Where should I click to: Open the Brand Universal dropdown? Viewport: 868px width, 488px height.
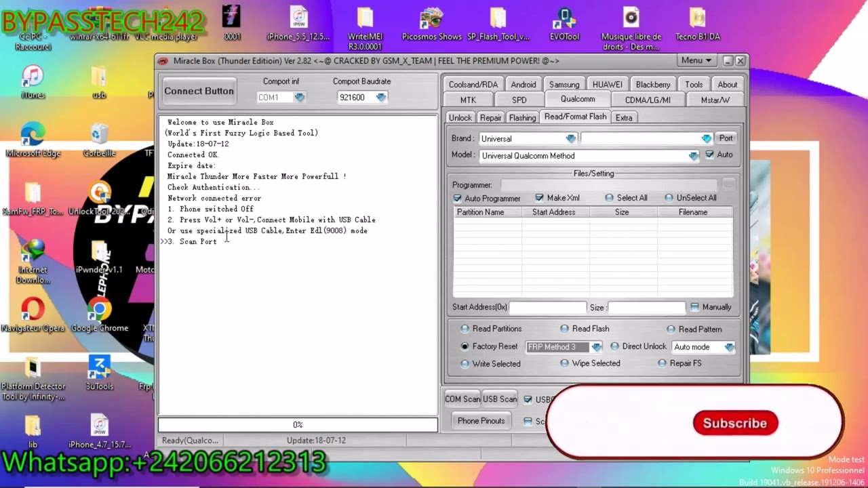tap(570, 138)
